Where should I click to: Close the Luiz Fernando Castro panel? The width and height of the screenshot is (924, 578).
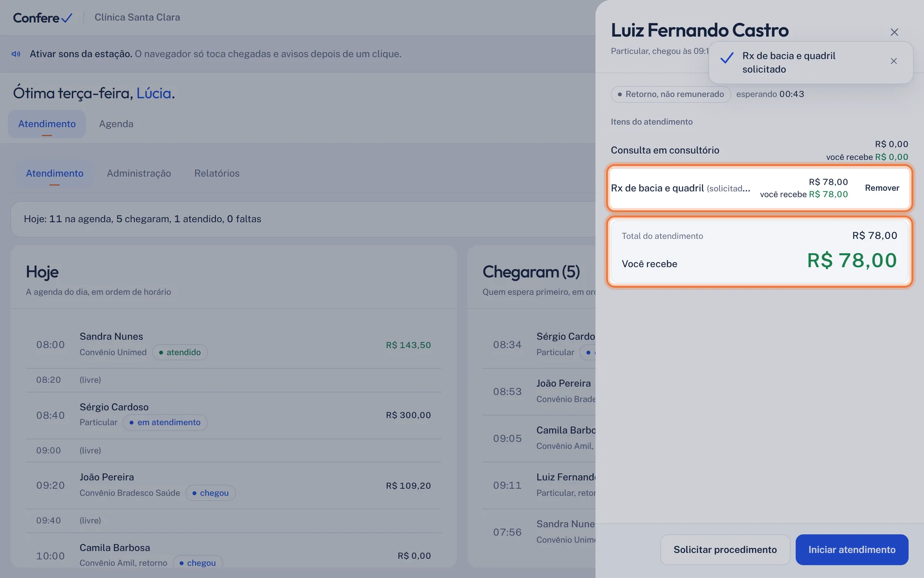[894, 32]
